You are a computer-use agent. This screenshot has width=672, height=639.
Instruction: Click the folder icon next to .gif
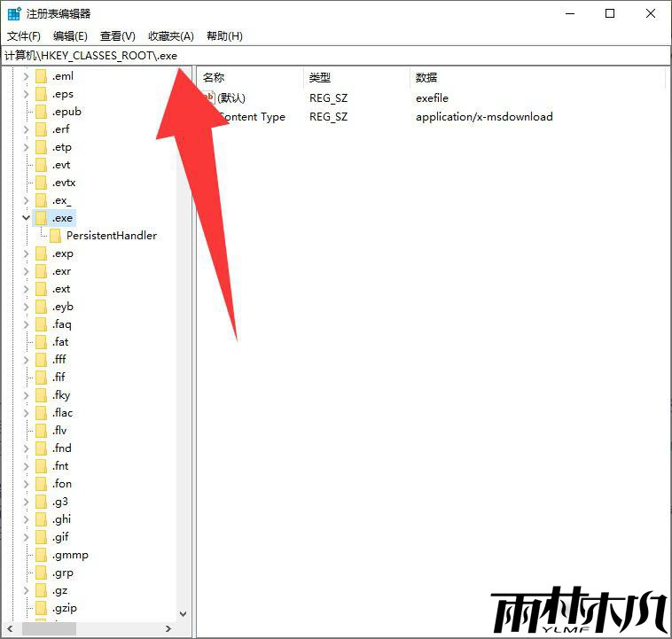point(41,537)
